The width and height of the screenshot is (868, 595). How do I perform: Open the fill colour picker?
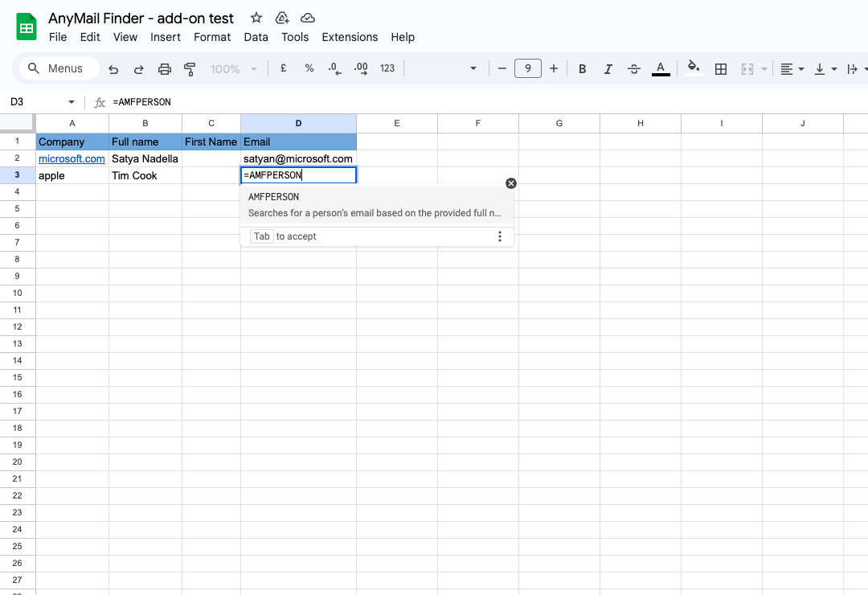click(x=693, y=68)
